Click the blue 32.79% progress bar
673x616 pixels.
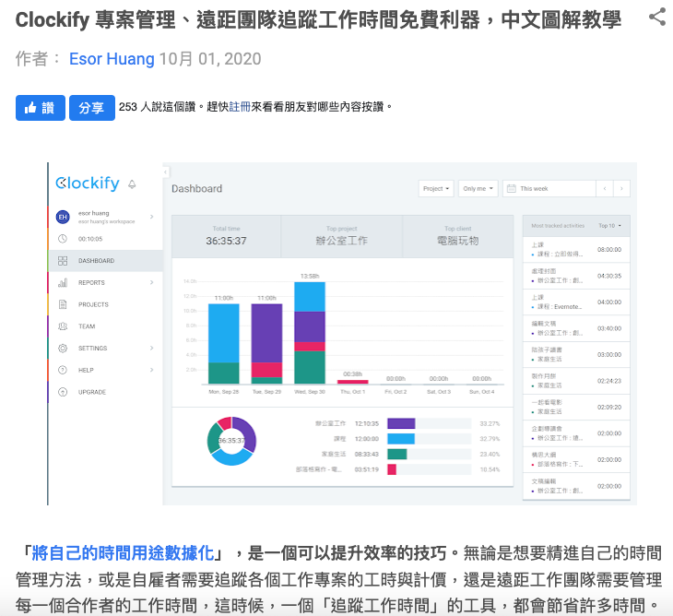(x=401, y=439)
